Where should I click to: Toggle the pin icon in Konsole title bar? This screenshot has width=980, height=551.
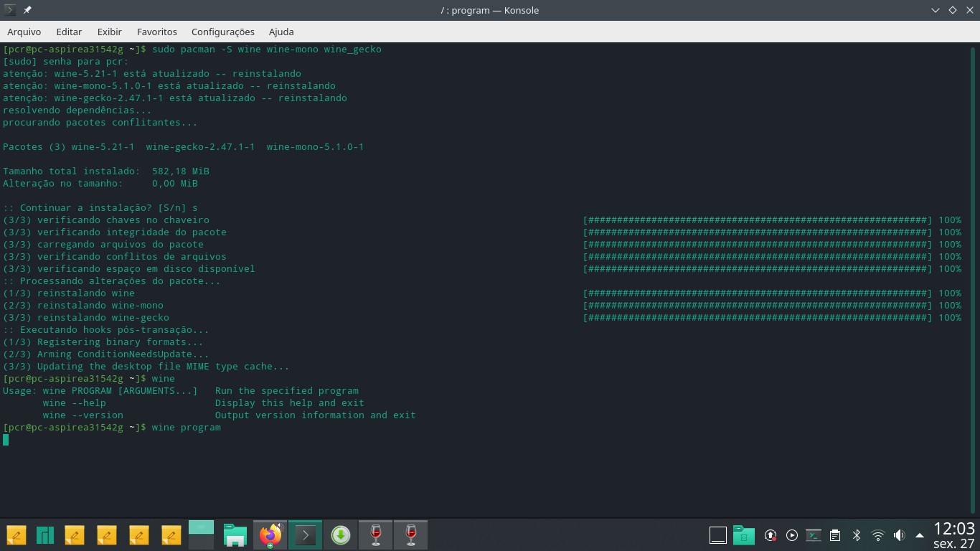tap(27, 10)
